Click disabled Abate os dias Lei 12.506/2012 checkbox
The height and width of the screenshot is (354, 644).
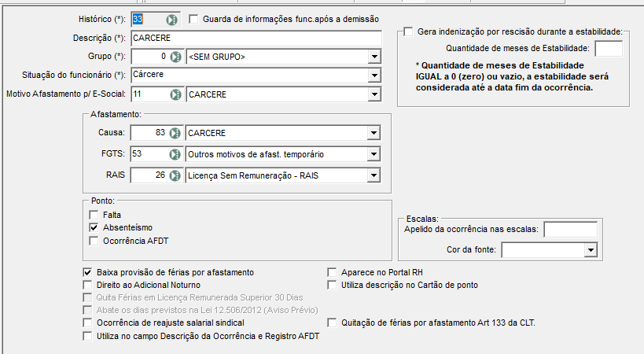[87, 310]
